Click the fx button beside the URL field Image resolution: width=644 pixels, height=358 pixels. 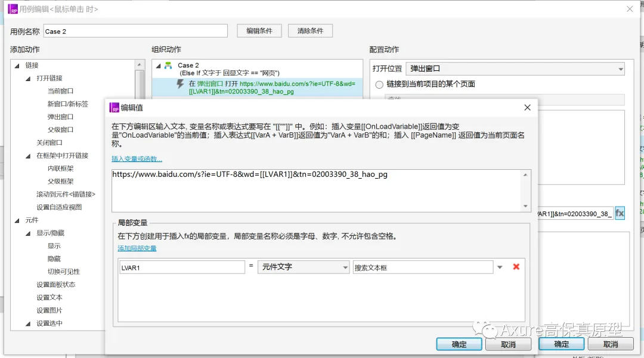[620, 213]
